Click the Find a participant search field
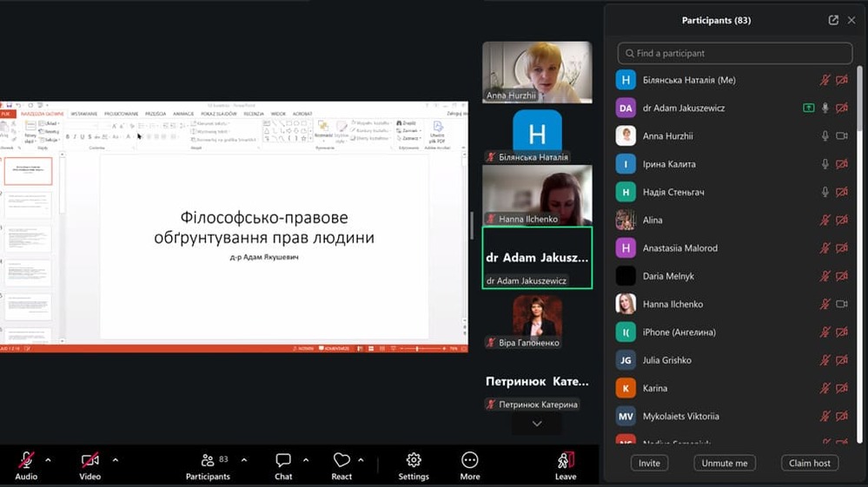 [735, 53]
